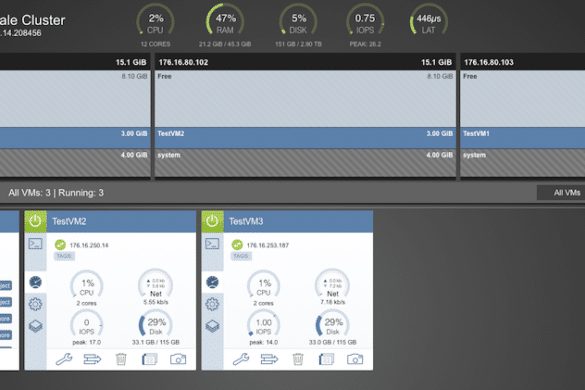Click TestVM3 wrench edit icon
This screenshot has width=585, height=390.
(241, 359)
